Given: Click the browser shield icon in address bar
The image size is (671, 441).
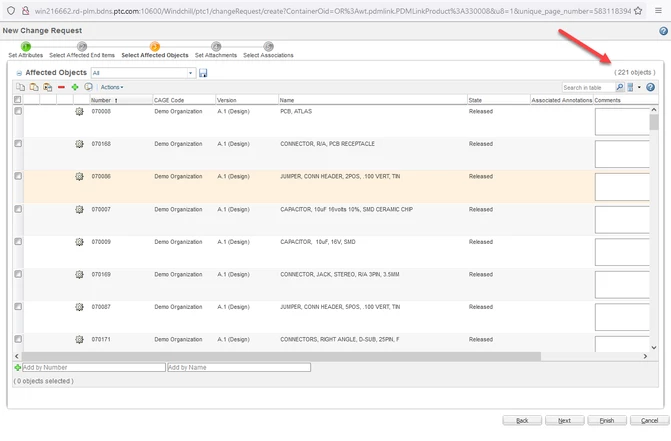Looking at the screenshot, I should click(11, 11).
